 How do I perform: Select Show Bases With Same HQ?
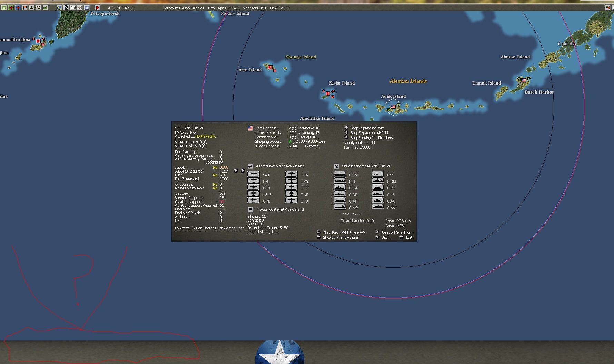tap(341, 233)
